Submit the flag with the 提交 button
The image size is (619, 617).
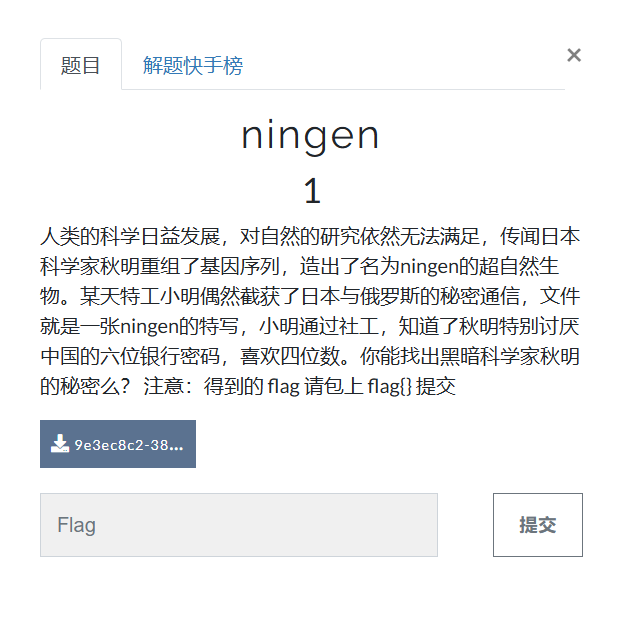(538, 525)
